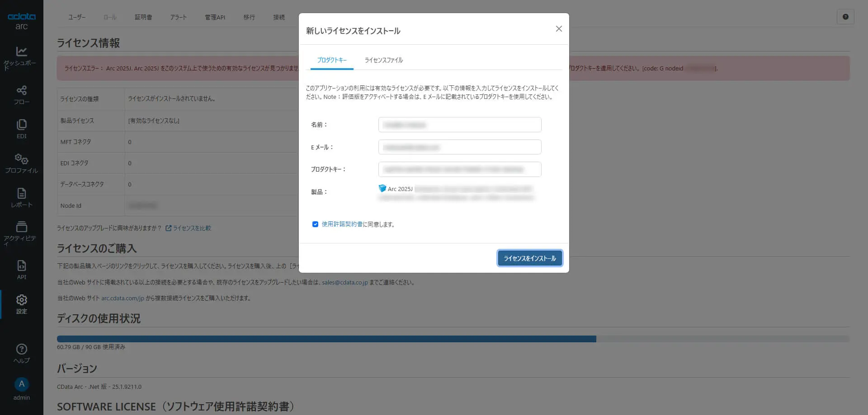This screenshot has height=415, width=868.
Task: Open the レポート report icon
Action: click(21, 193)
